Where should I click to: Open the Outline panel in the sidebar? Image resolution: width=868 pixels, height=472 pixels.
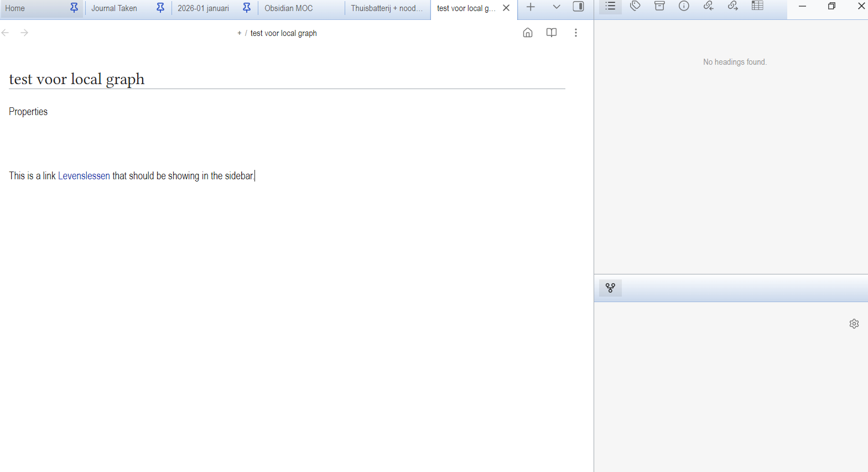tap(610, 6)
